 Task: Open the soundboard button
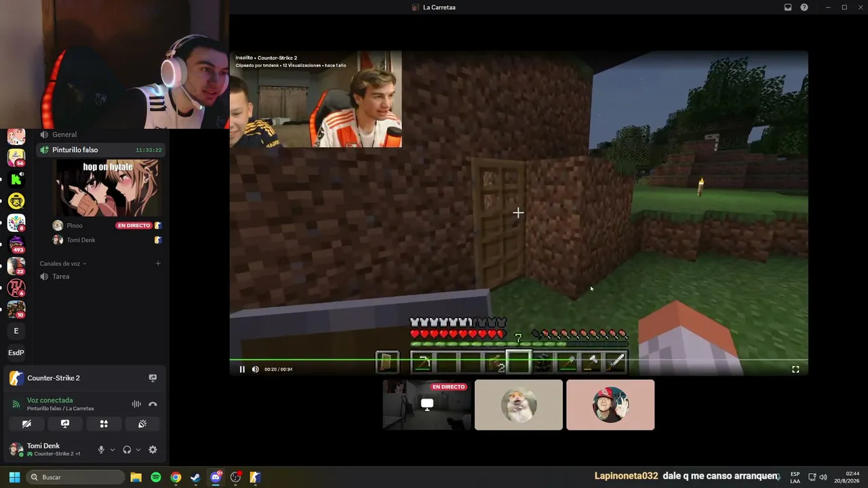[x=142, y=424]
